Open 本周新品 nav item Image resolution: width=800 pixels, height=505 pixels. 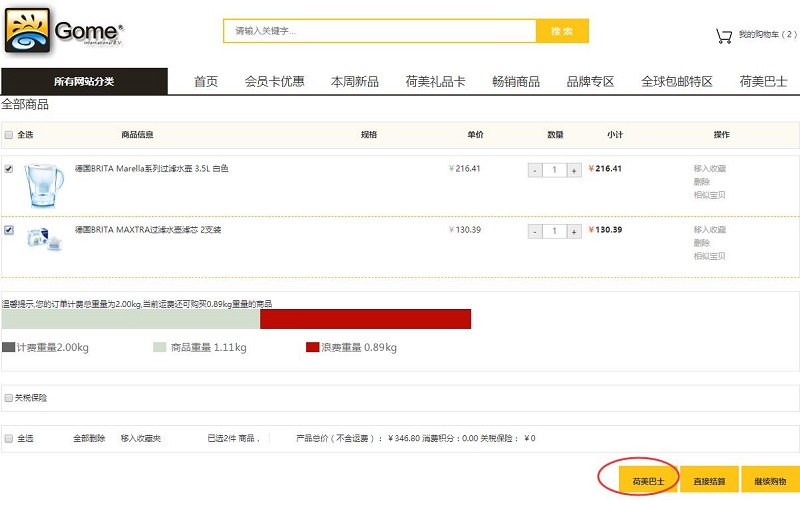[355, 81]
